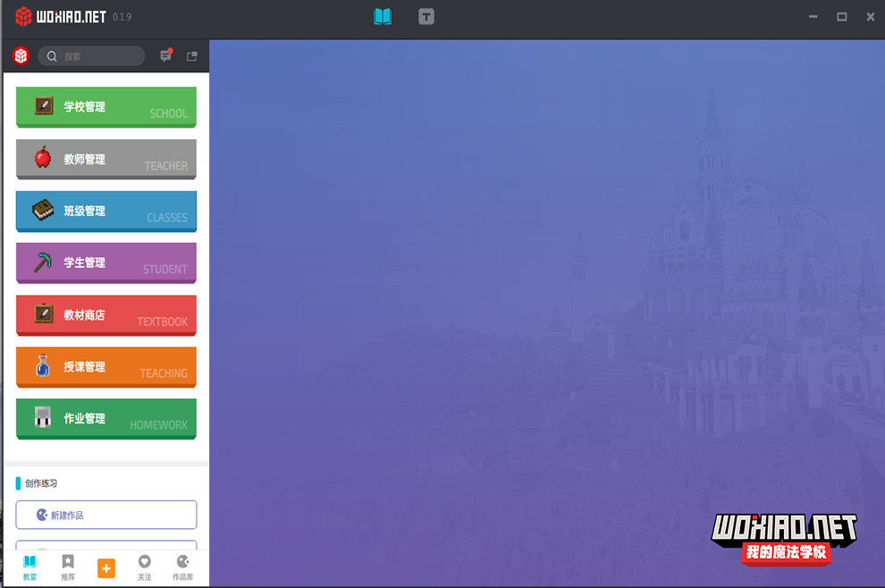Viewport: 885px width, 588px height.
Task: Open 作业管理 HOMEWORK section
Action: (x=106, y=418)
